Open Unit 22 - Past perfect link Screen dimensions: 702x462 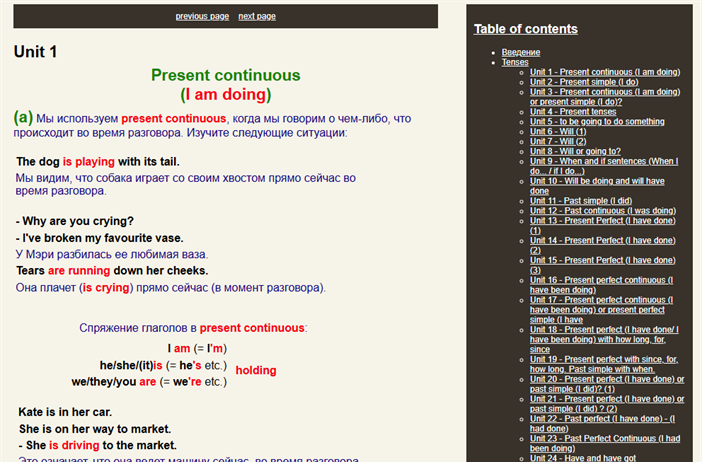point(603,424)
